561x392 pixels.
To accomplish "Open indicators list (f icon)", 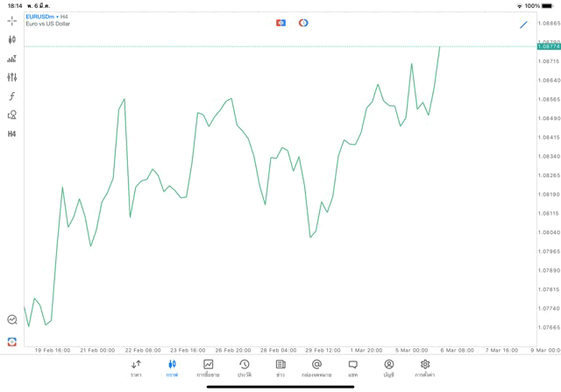I will tap(11, 96).
